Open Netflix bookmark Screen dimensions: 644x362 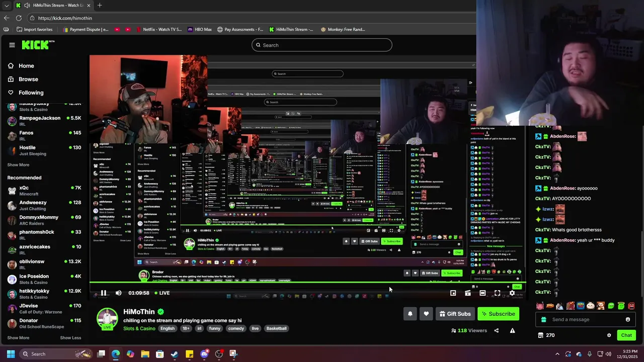(x=158, y=29)
